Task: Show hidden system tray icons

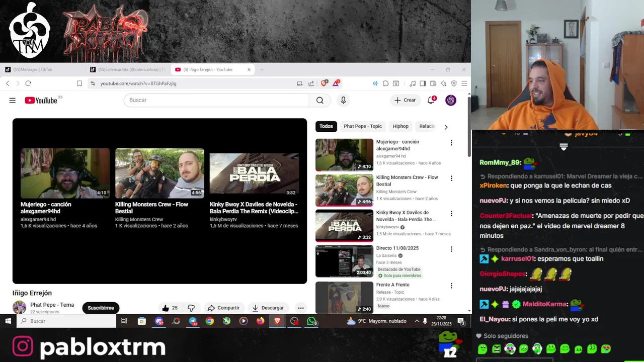Action: (x=417, y=321)
